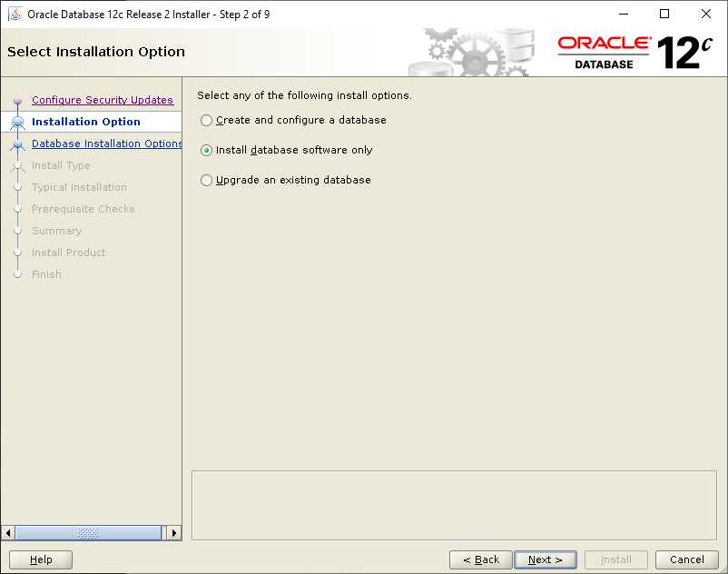
Task: Click the disabled 'Install Type' step text
Action: coord(61,165)
